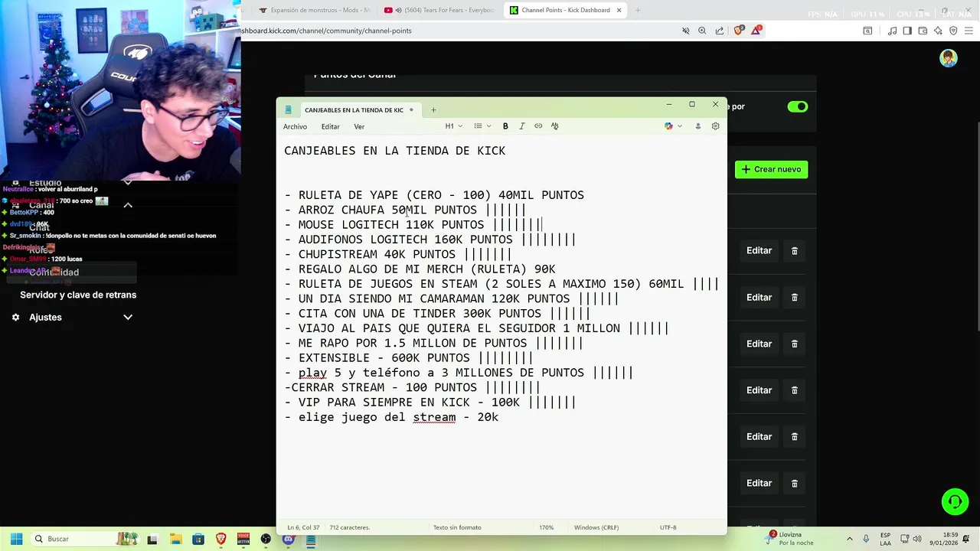Open the Archivo menu
The height and width of the screenshot is (551, 980).
coord(295,126)
